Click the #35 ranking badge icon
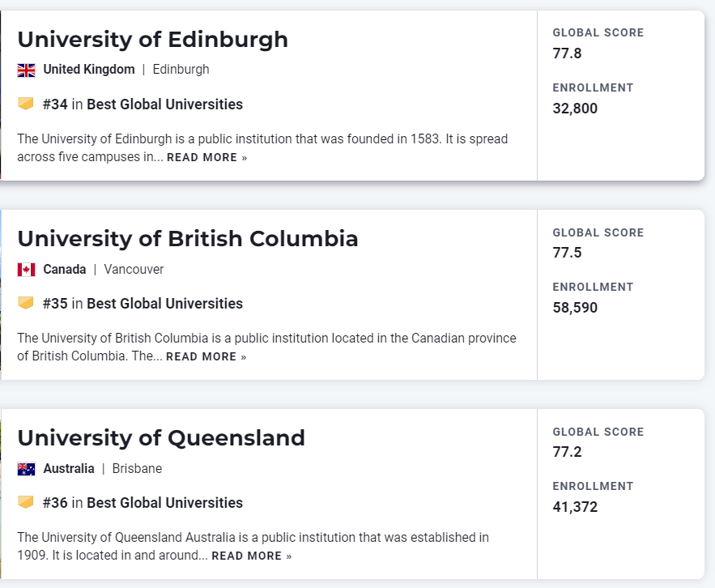The width and height of the screenshot is (715, 588). (x=26, y=303)
